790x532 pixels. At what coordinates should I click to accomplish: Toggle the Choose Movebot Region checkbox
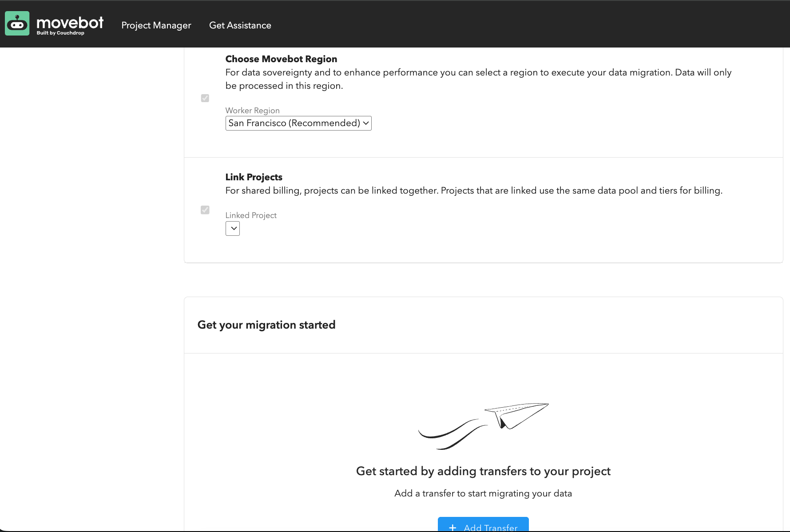point(205,98)
